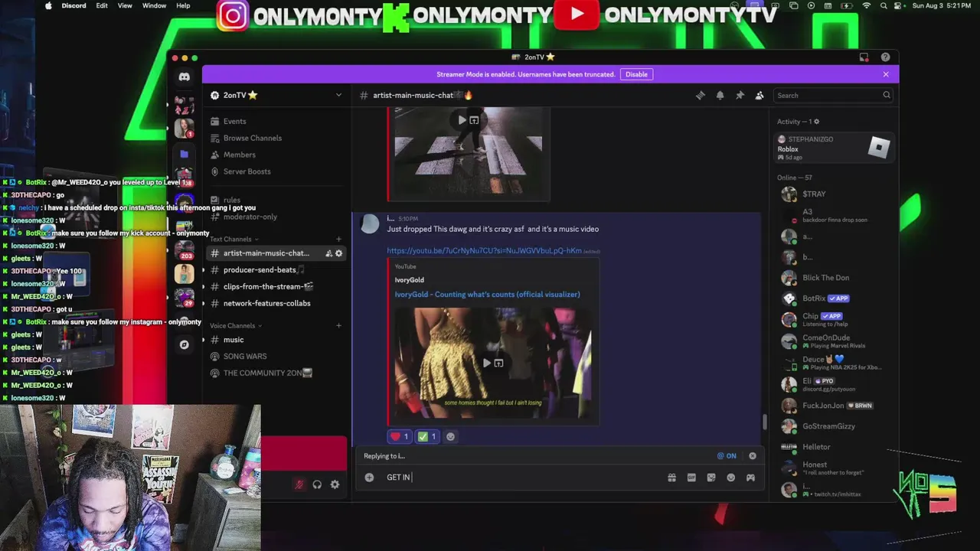Collapse the Voice Channels category
This screenshot has height=551, width=980.
(x=236, y=326)
